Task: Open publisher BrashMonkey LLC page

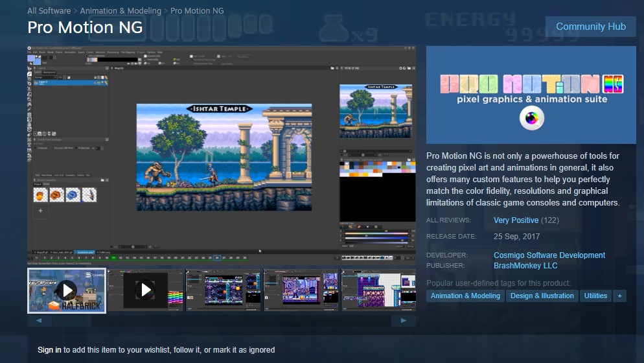Action: pyautogui.click(x=525, y=266)
